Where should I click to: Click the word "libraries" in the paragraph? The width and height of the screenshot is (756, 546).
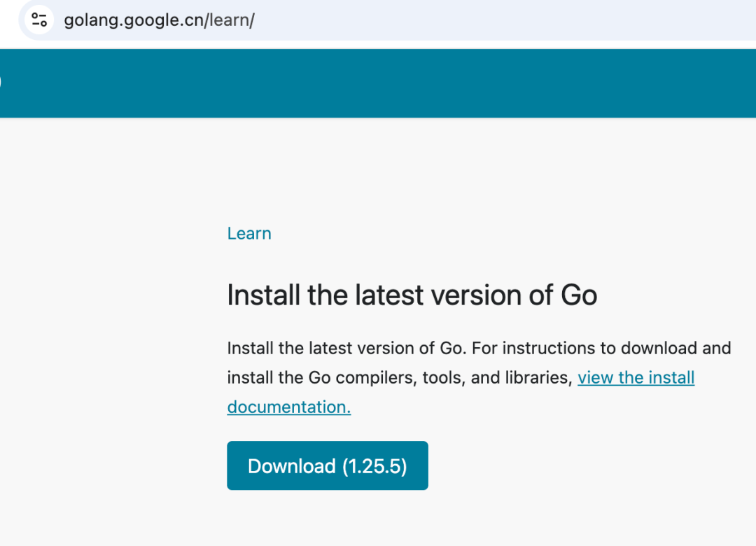pyautogui.click(x=537, y=378)
